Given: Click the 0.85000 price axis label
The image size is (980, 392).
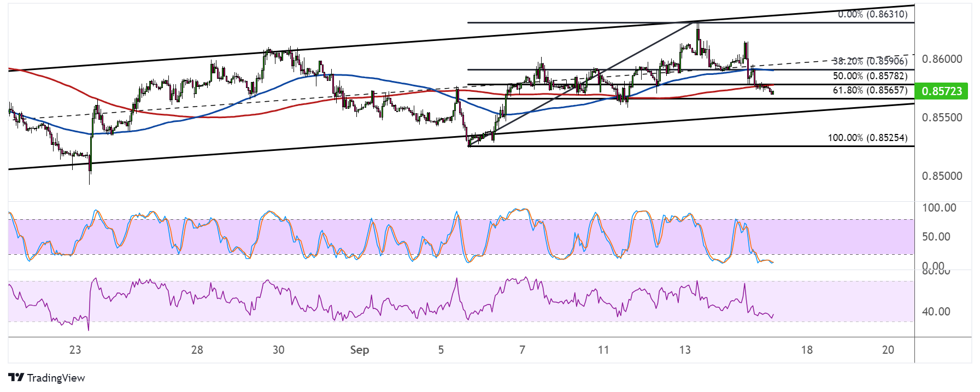Looking at the screenshot, I should tap(942, 176).
